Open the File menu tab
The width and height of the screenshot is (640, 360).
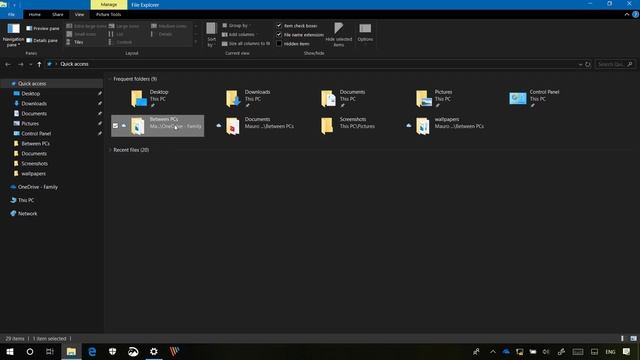(11, 14)
